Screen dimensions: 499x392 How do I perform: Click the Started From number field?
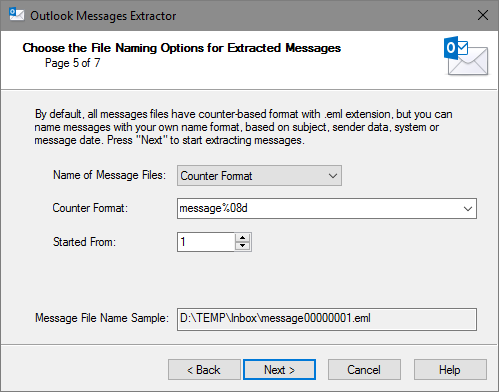(206, 242)
